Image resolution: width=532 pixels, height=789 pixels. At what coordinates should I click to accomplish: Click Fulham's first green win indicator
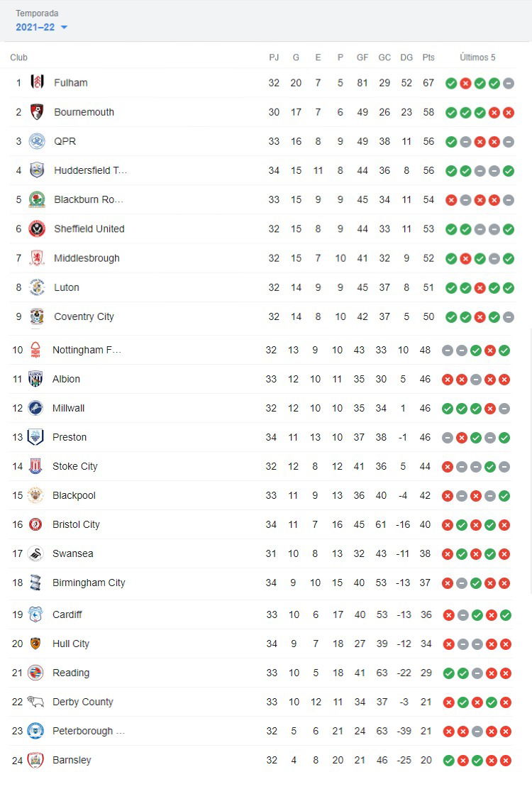click(x=451, y=84)
